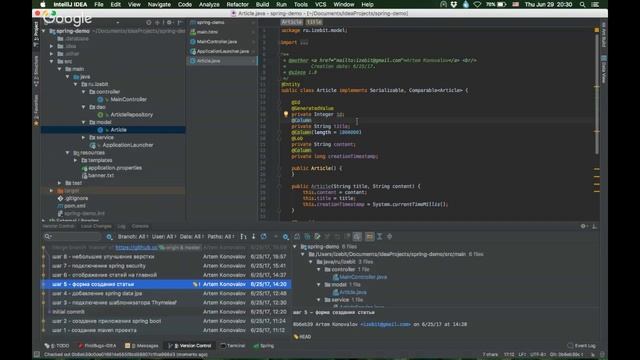Image resolution: width=640 pixels, height=360 pixels.
Task: Hide the Project tool window panel
Action: click(179, 22)
